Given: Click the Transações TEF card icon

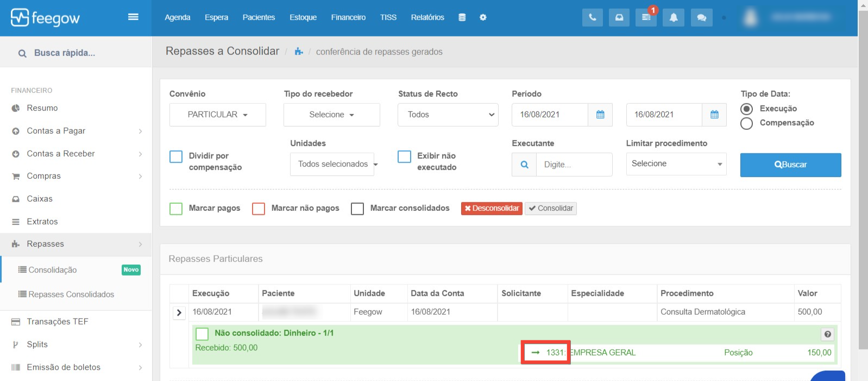Looking at the screenshot, I should point(16,322).
